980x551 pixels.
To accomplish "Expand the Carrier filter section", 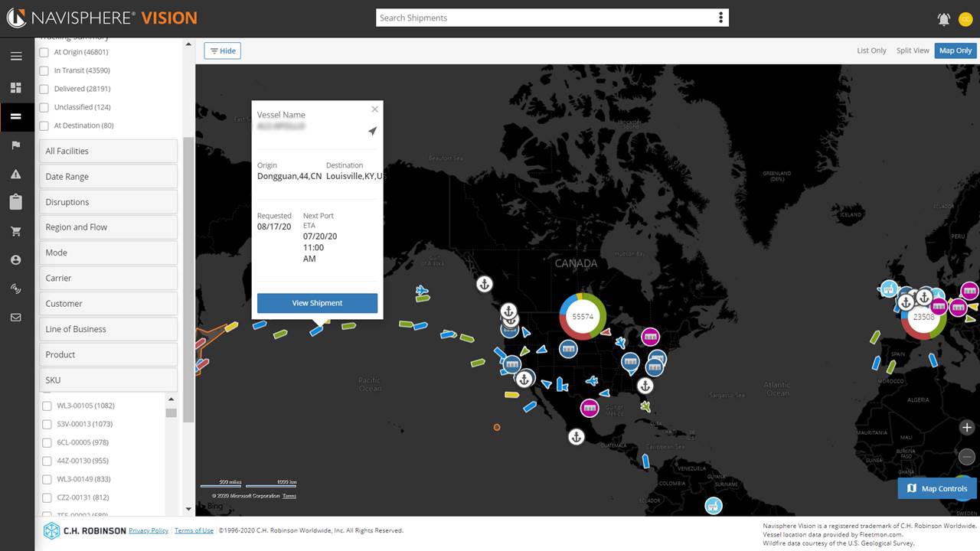I will pos(108,279).
